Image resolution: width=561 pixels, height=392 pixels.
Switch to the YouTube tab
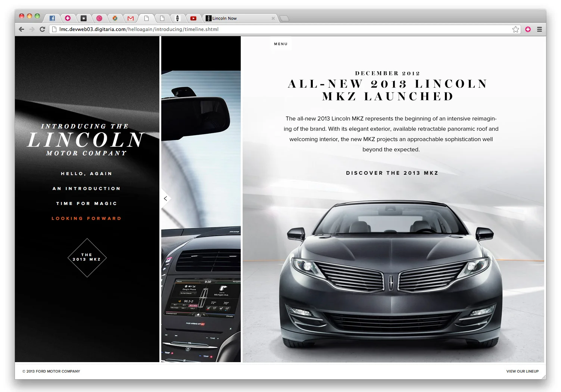pyautogui.click(x=193, y=18)
